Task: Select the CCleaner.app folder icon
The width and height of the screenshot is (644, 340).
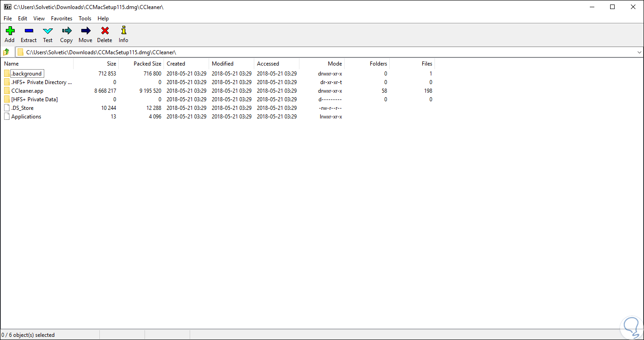Action: (7, 91)
